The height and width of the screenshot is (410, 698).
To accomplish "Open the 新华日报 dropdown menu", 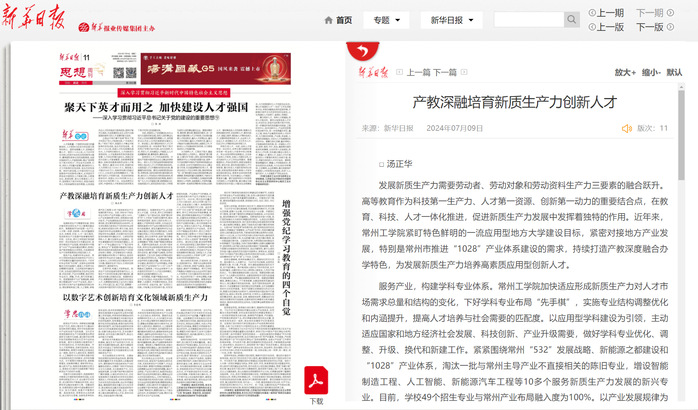I will [x=451, y=20].
